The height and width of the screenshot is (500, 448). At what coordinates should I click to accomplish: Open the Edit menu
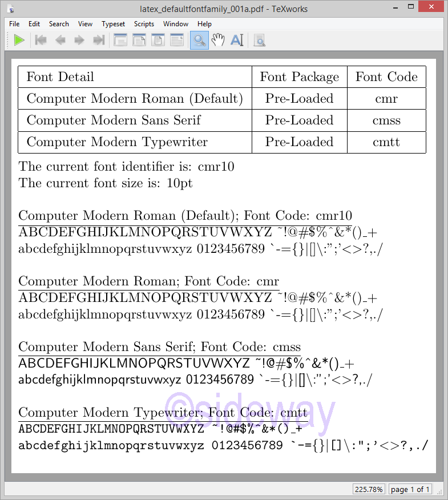coord(34,24)
